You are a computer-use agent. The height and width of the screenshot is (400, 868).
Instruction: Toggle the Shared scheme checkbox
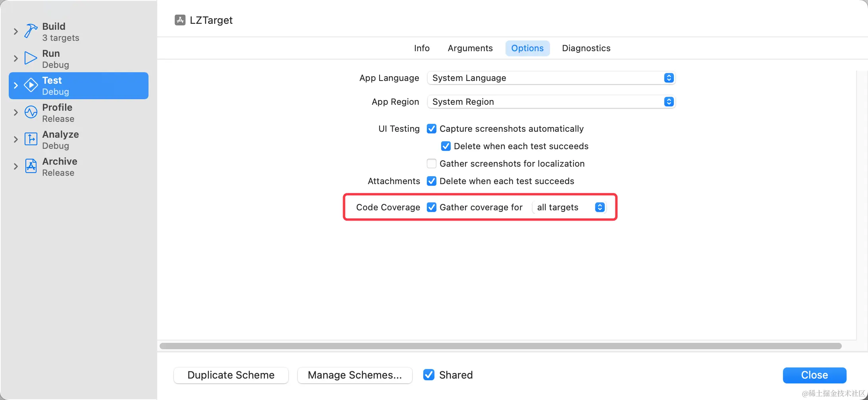429,375
